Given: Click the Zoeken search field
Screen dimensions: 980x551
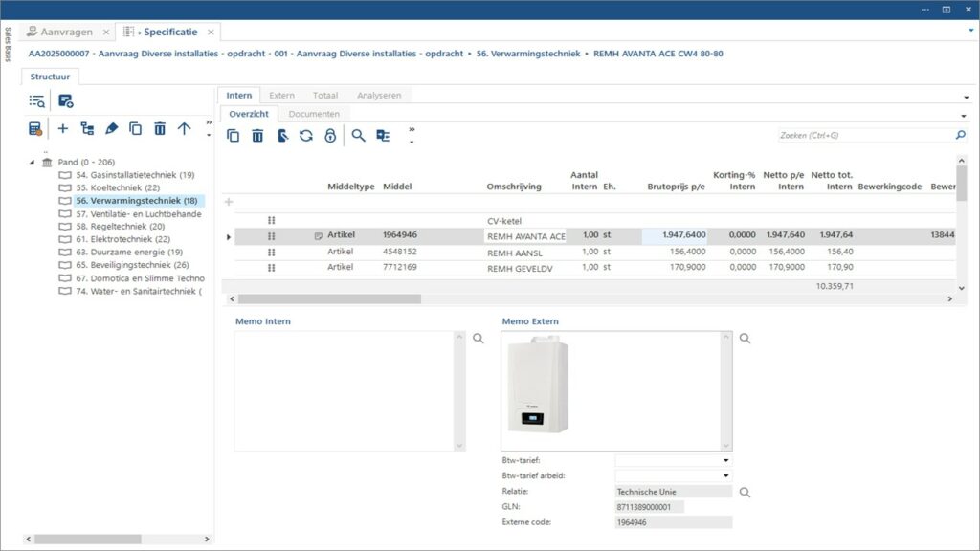Looking at the screenshot, I should pos(864,136).
